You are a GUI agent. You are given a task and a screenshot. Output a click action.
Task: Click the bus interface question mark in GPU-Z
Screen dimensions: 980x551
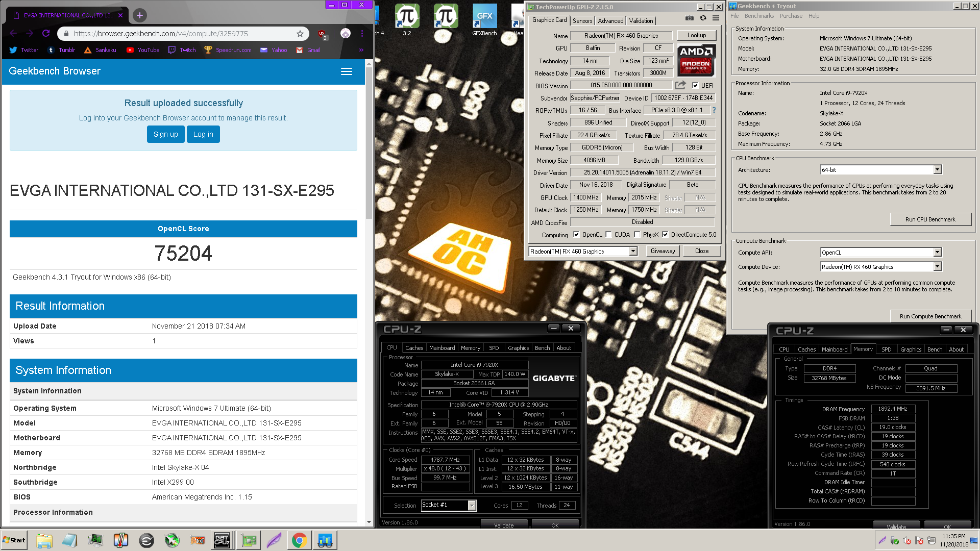[x=714, y=110]
